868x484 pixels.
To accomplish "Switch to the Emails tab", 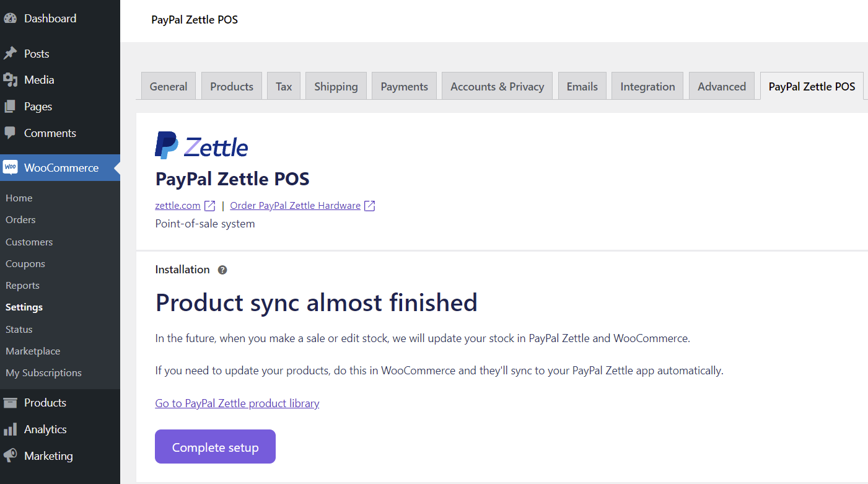I will click(582, 86).
